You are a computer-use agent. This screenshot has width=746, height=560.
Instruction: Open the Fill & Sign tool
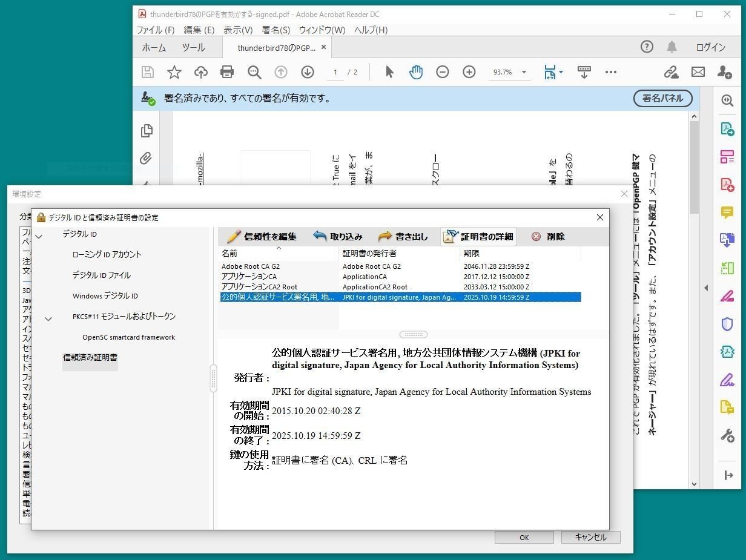pos(727,380)
